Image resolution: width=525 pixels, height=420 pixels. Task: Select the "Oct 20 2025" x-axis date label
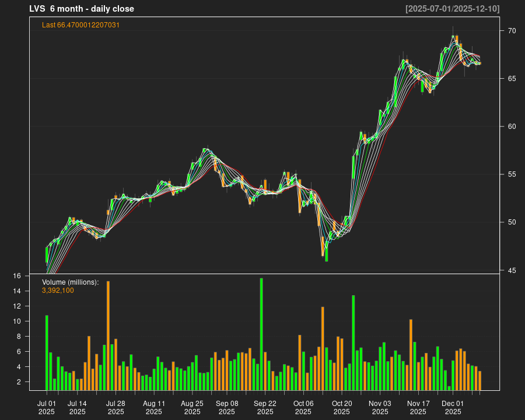click(342, 407)
